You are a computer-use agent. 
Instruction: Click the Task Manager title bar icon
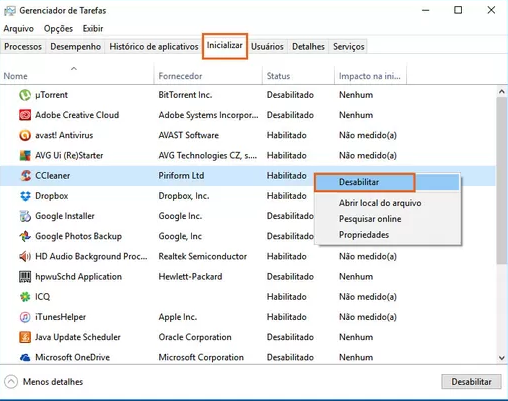click(x=10, y=11)
